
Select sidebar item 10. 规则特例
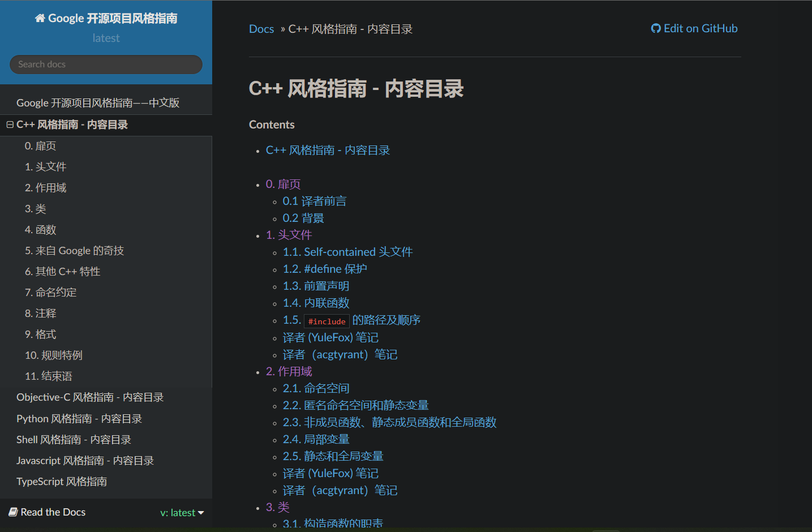click(x=106, y=355)
